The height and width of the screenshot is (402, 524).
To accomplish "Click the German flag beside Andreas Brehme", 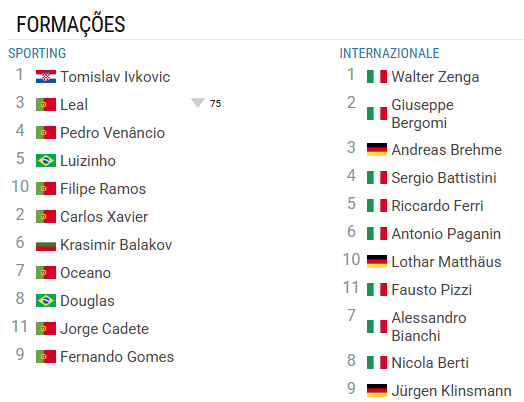I will [x=377, y=150].
